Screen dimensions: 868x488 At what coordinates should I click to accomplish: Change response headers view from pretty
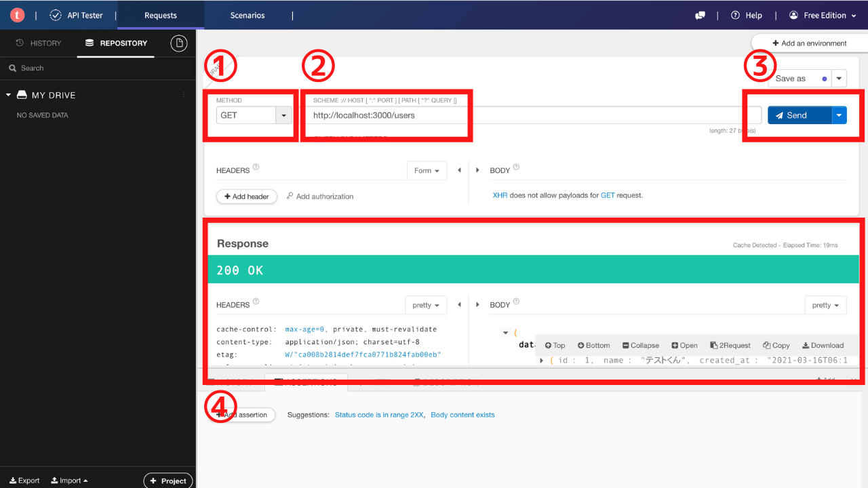(425, 305)
